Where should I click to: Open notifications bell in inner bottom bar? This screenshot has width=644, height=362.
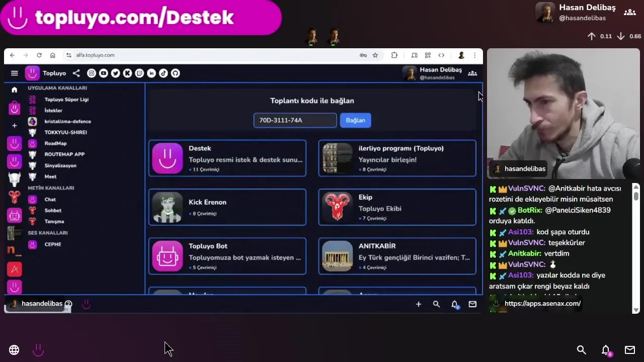454,304
